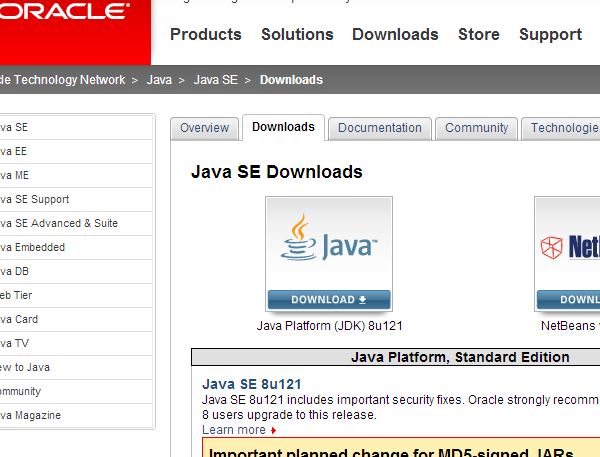The image size is (600, 457).
Task: Open Web Tier in sidebar
Action: click(x=76, y=295)
